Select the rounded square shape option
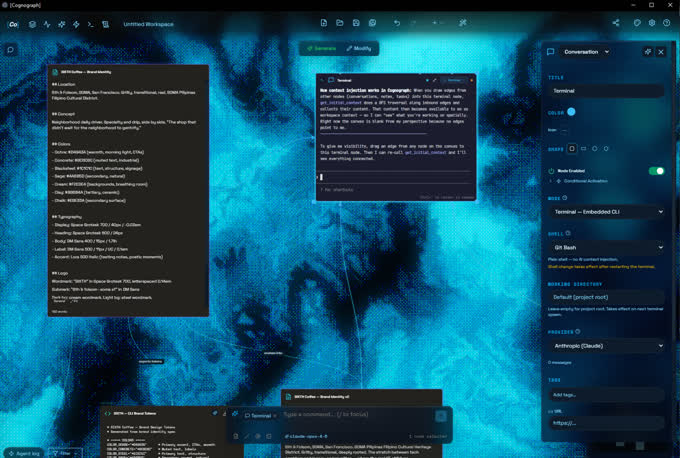The image size is (680, 458). coord(572,149)
